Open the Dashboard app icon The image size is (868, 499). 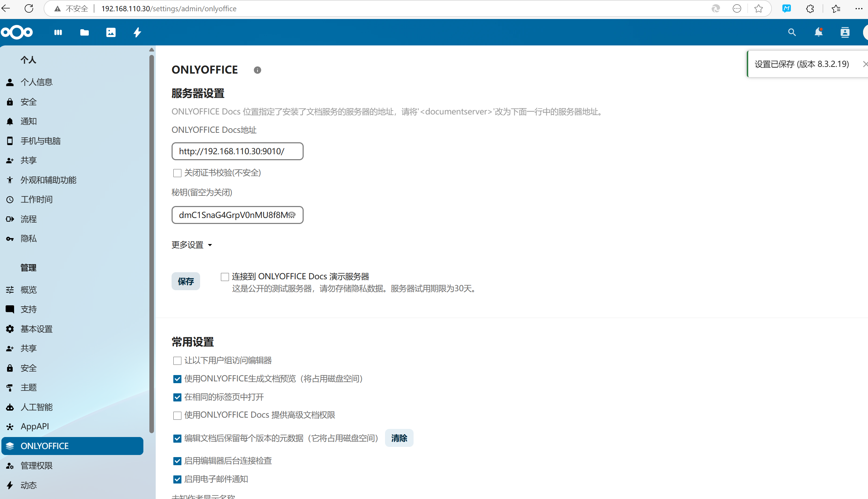coord(58,32)
